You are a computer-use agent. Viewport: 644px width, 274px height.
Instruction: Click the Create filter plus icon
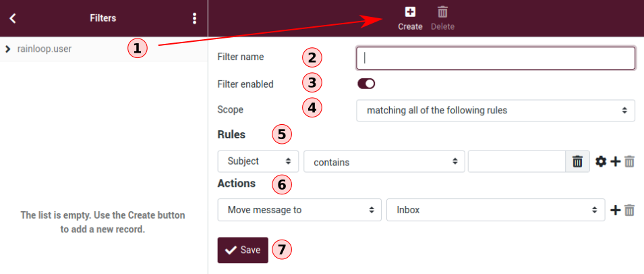(x=410, y=12)
